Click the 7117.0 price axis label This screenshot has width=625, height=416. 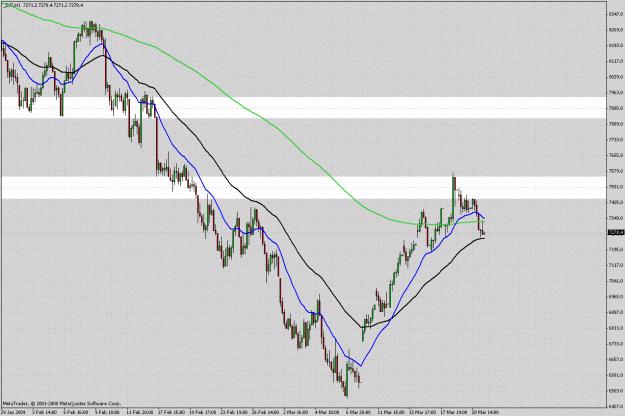coord(616,265)
